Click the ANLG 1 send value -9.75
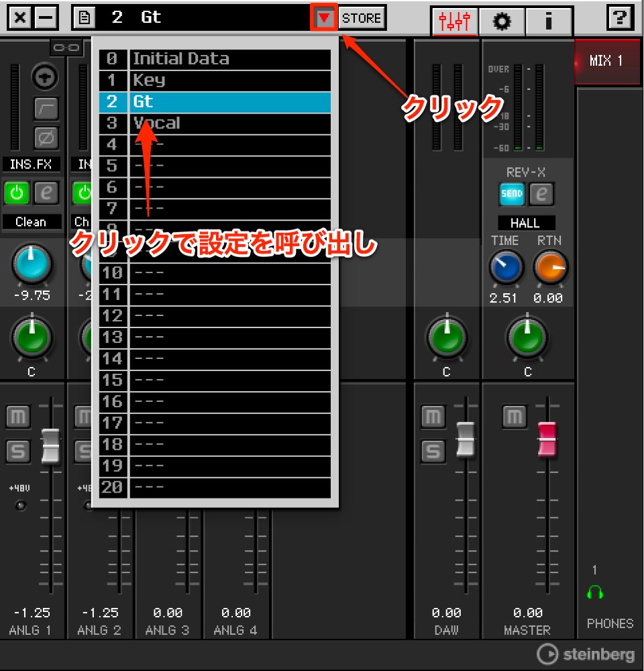The image size is (644, 671). click(x=32, y=296)
